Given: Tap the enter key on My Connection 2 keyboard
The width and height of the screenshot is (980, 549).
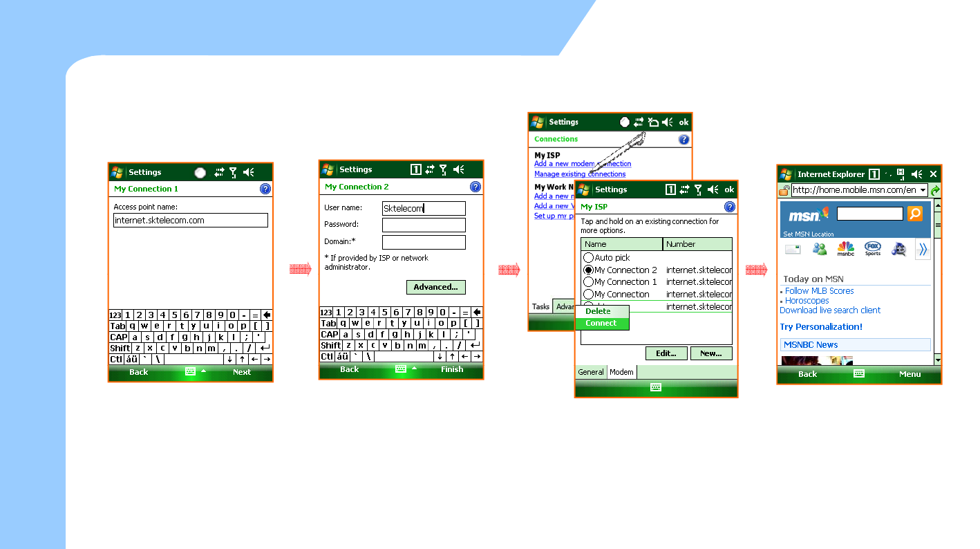Looking at the screenshot, I should pos(475,345).
